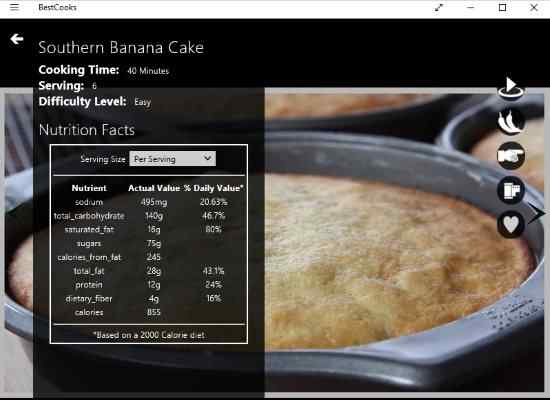Image resolution: width=550 pixels, height=400 pixels.
Task: Maximize the BestCooks window
Action: [x=502, y=7]
